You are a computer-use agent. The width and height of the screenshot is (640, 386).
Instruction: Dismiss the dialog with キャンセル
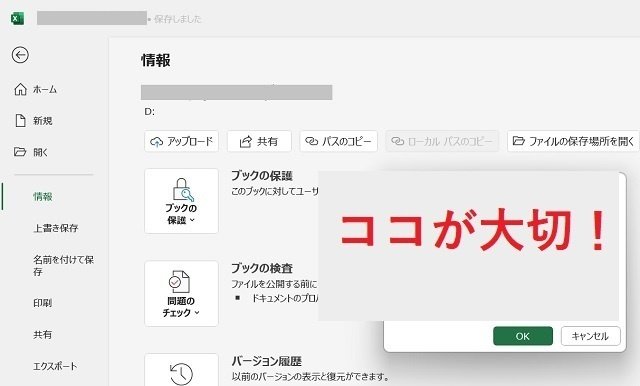point(591,336)
